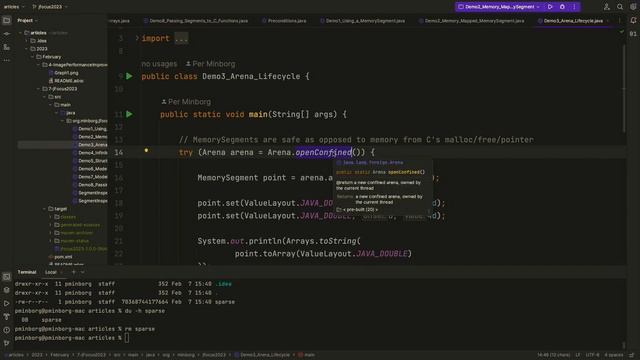Open the articles project dropdown
The height and width of the screenshot is (360, 640).
[x=14, y=7]
